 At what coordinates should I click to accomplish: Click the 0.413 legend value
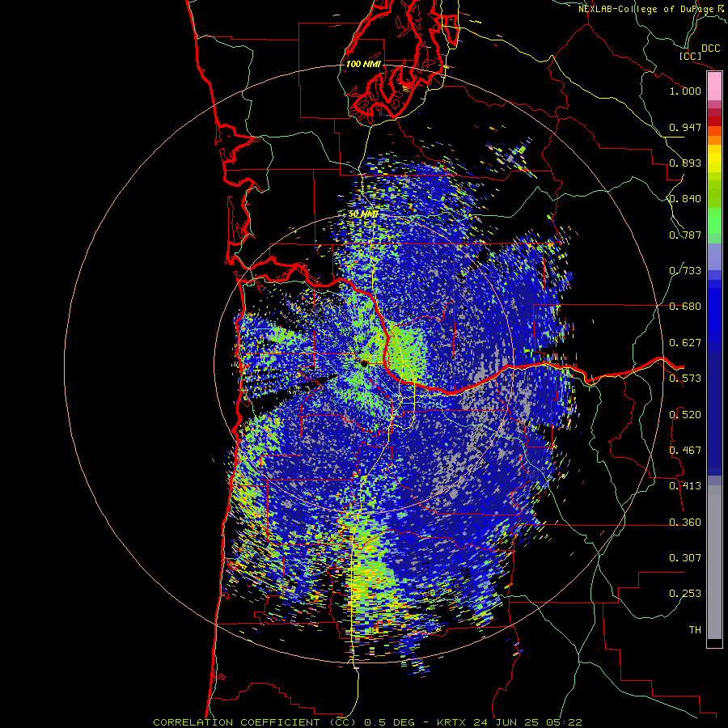click(x=685, y=486)
